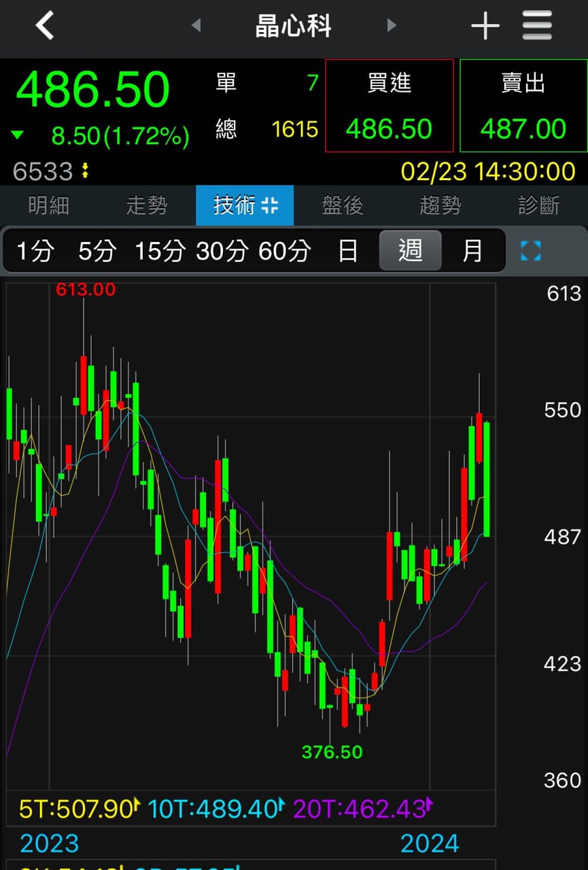588x870 pixels.
Task: Switch chart to 5分 interval
Action: coord(97,251)
